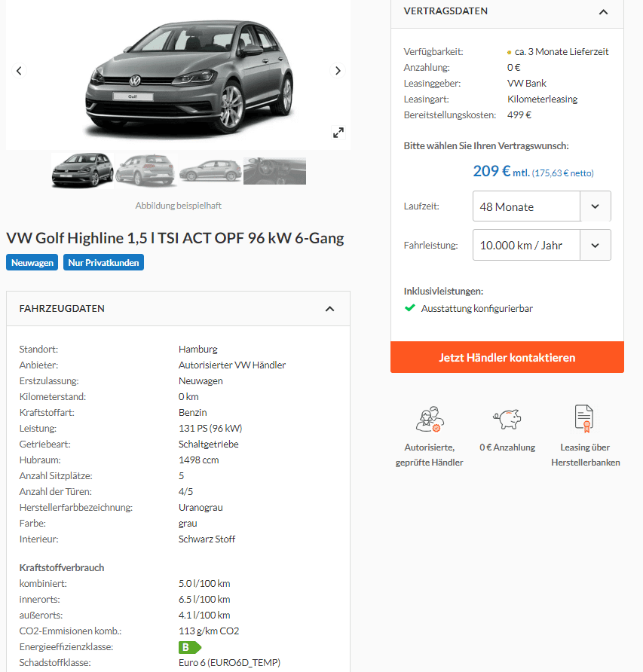The image size is (643, 672).
Task: Select the rear view car thumbnail
Action: [146, 171]
